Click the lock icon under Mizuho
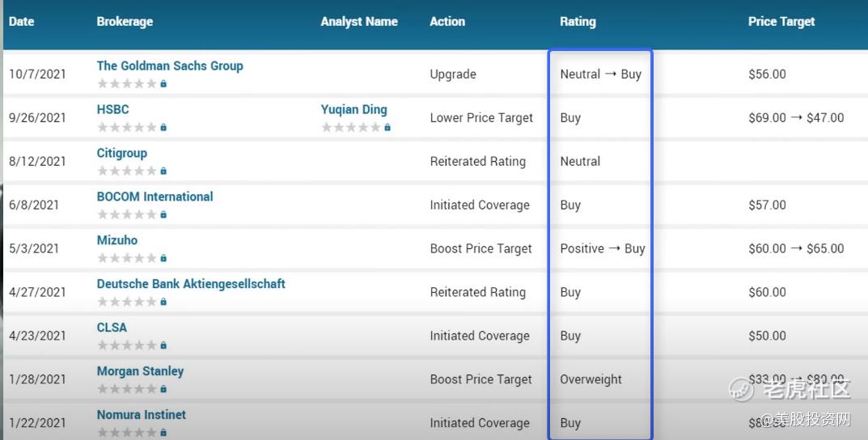Screen dimensions: 868x440 pos(163,258)
